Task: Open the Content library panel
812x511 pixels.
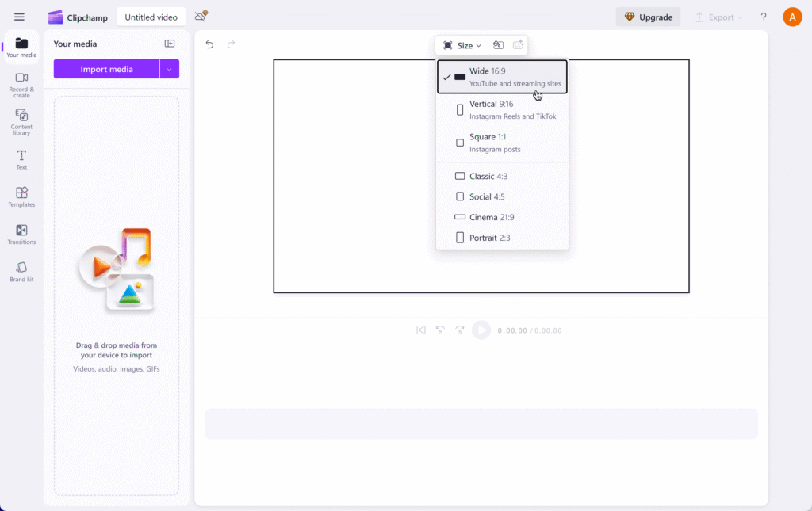Action: pyautogui.click(x=21, y=121)
